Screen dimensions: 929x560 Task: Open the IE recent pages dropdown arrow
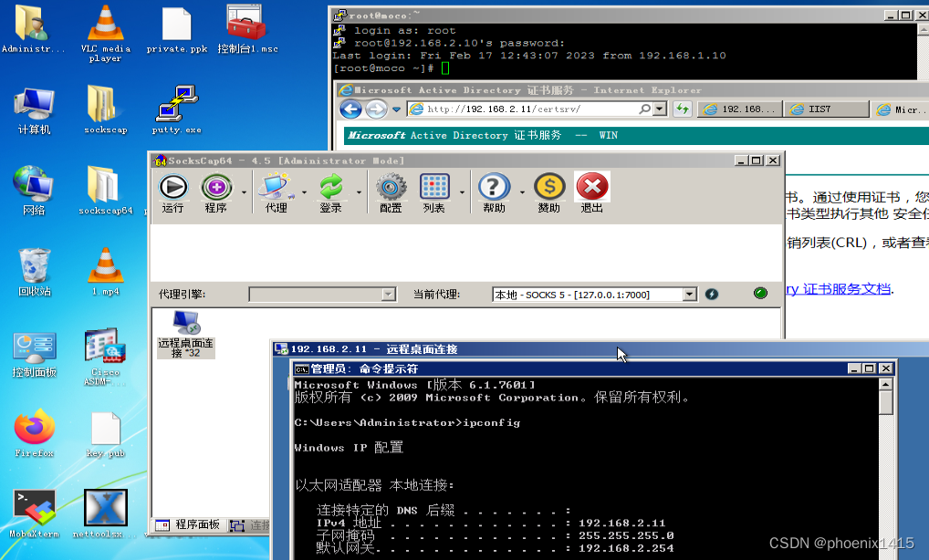coord(396,109)
